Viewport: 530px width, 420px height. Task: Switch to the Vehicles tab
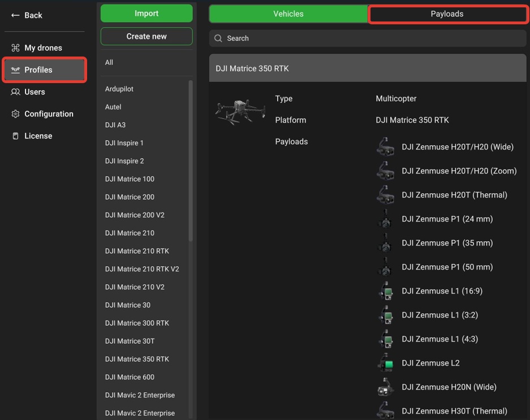(x=288, y=14)
